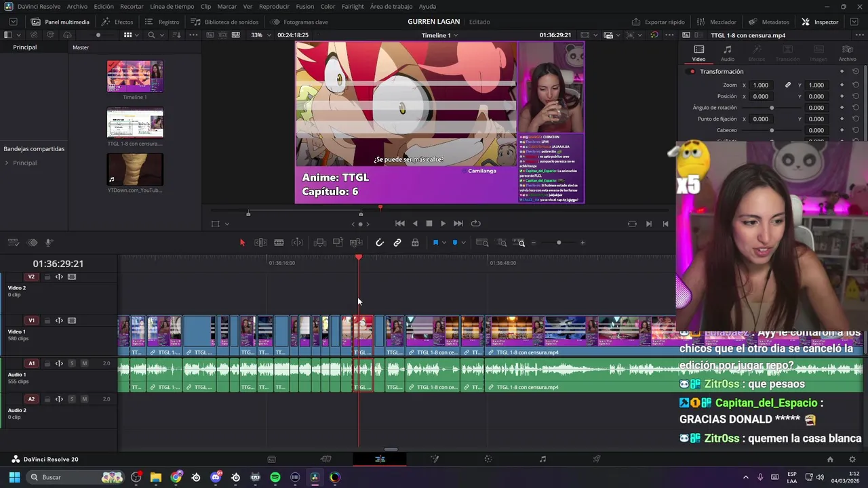The image size is (868, 488).
Task: Select the YTDown.com_YouTub audio clip thumbnail
Action: 135,169
